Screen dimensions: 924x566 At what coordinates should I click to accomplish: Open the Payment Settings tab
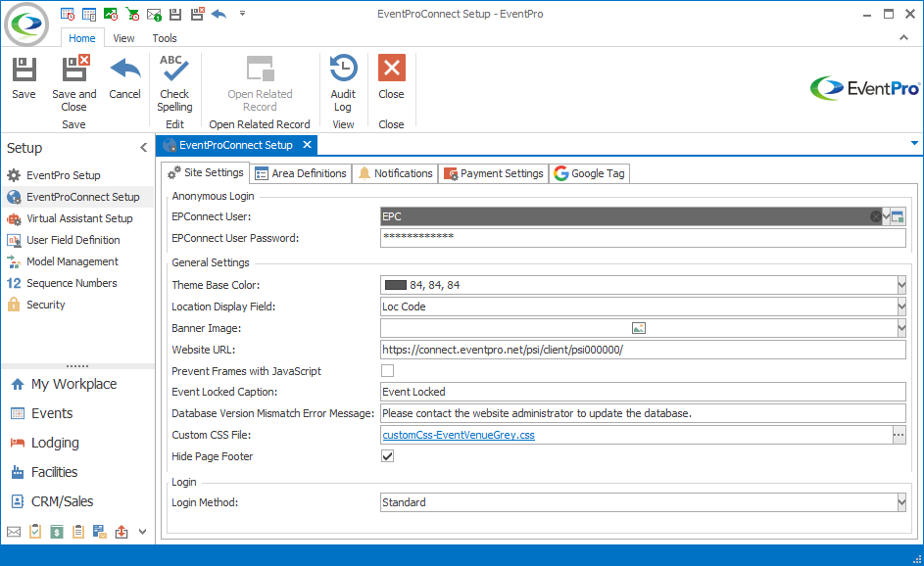pos(493,173)
